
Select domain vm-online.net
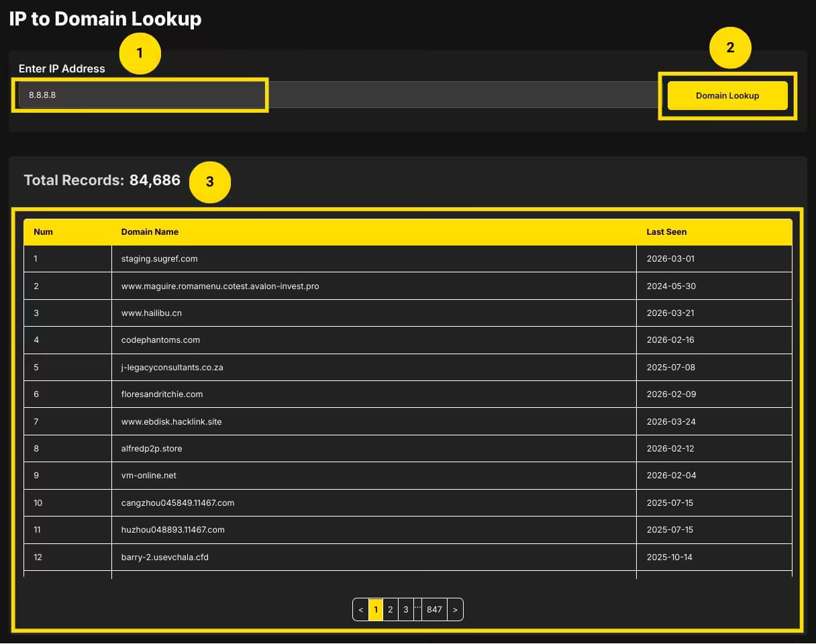(x=149, y=476)
